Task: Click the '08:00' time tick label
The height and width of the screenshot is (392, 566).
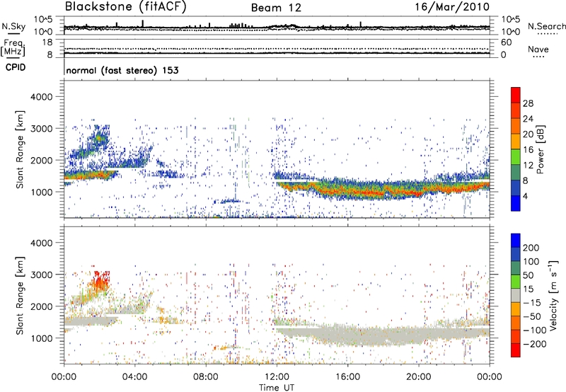Action: (x=206, y=377)
